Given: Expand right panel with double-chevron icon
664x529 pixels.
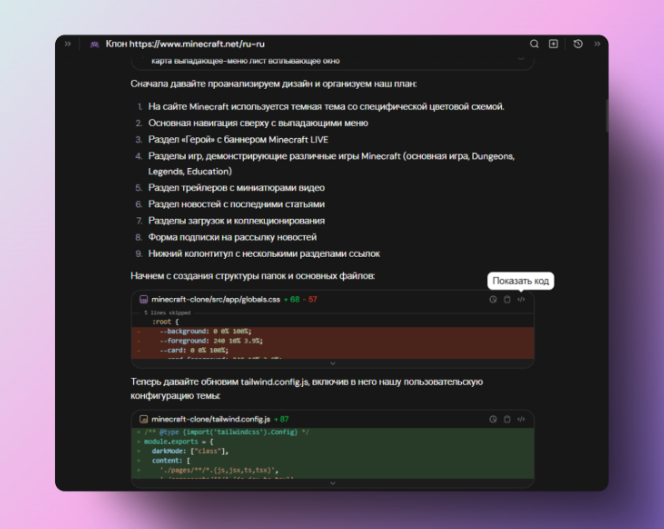Looking at the screenshot, I should tap(597, 44).
